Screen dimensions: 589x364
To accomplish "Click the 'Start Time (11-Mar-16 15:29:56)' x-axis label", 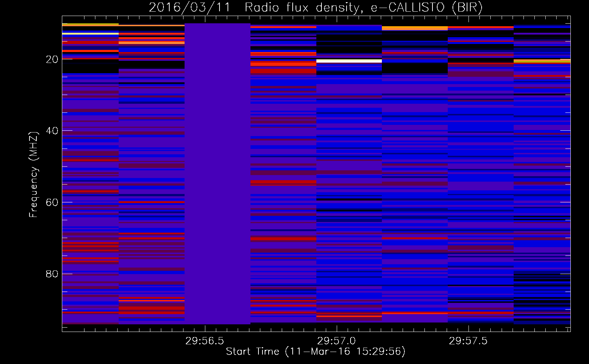I will [x=316, y=352].
